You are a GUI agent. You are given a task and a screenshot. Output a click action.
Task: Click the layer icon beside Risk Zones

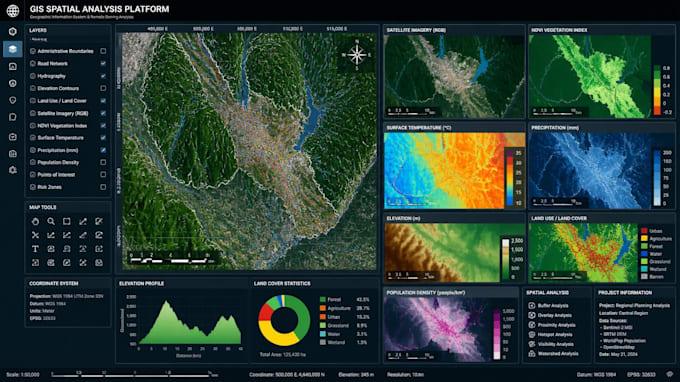click(33, 187)
